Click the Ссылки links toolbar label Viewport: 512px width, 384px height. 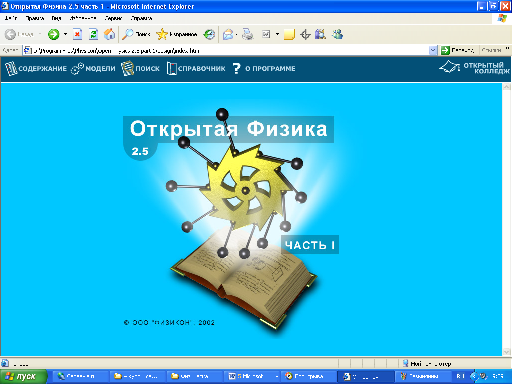coord(491,50)
